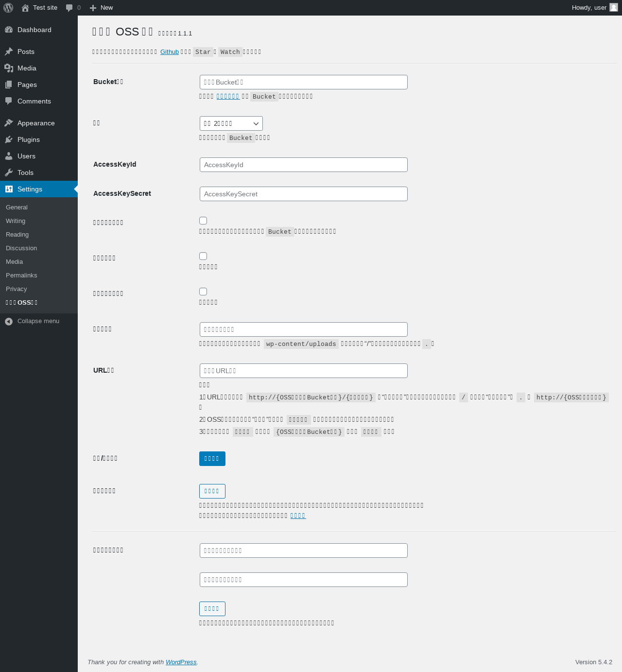
Task: Focus the URL prefix input field
Action: tap(304, 371)
